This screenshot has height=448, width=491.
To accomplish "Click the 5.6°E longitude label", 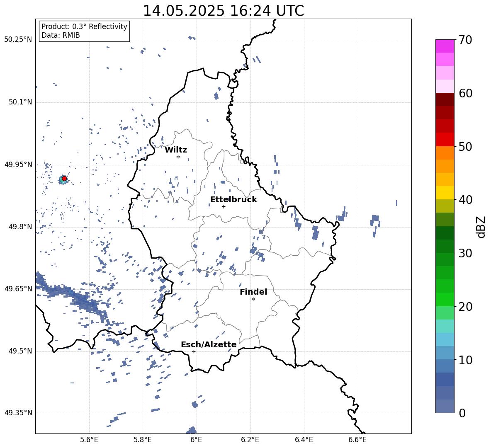I will click(x=89, y=440).
